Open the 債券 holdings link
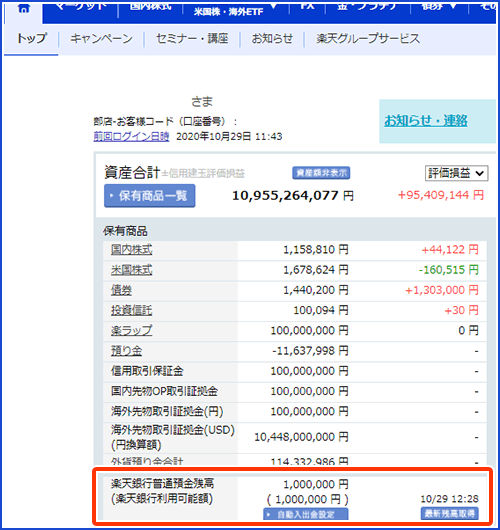Image resolution: width=500 pixels, height=530 pixels. pyautogui.click(x=121, y=290)
